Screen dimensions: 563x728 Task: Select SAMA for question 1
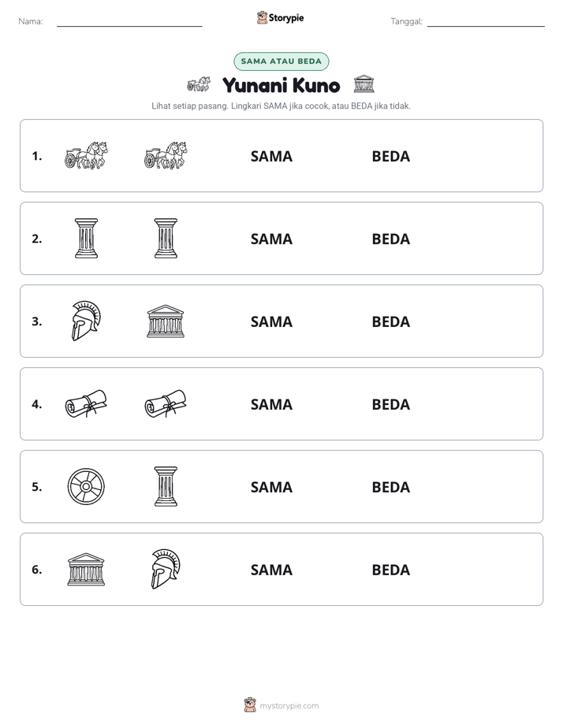(272, 157)
